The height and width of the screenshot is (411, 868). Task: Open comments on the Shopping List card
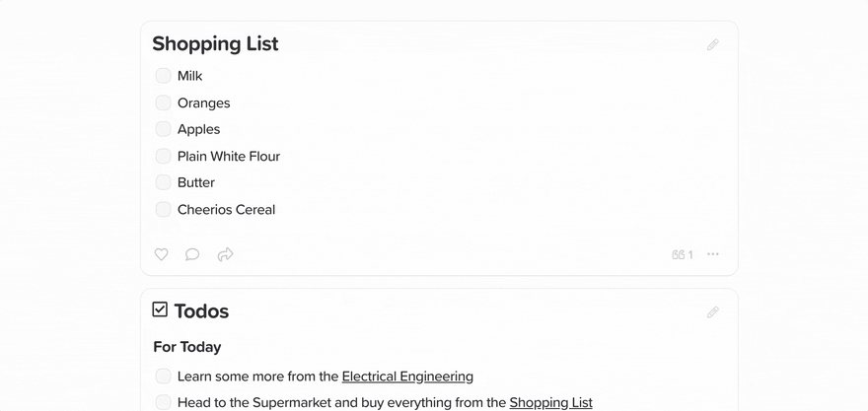[192, 254]
